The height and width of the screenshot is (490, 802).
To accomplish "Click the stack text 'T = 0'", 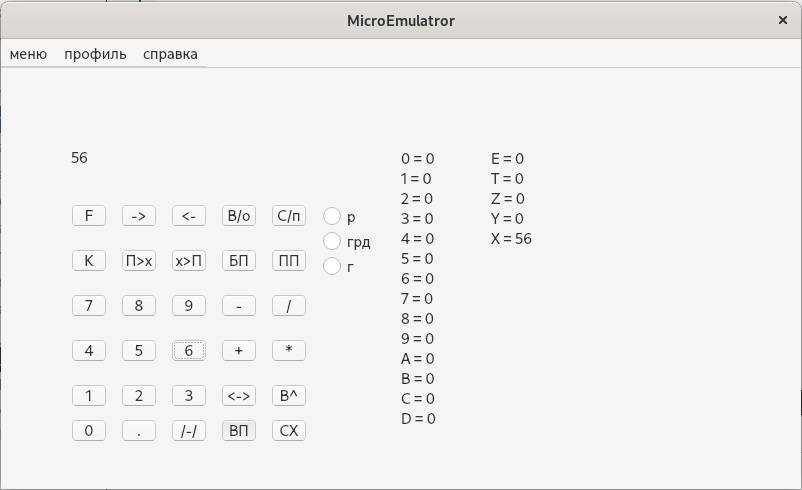I will tap(507, 179).
